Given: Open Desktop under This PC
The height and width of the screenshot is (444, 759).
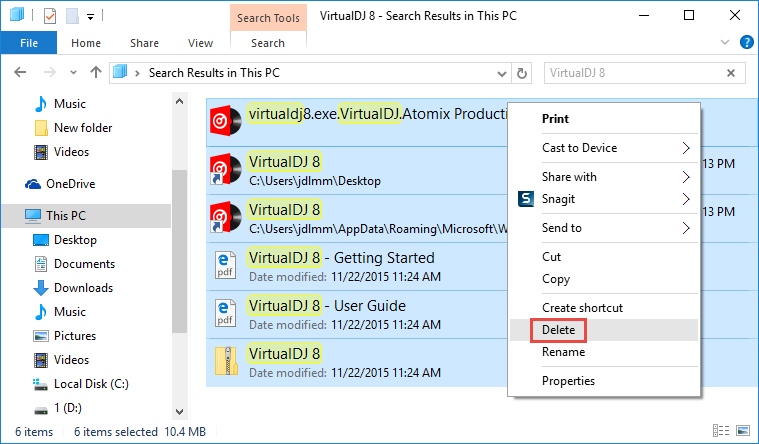Looking at the screenshot, I should coord(65,240).
